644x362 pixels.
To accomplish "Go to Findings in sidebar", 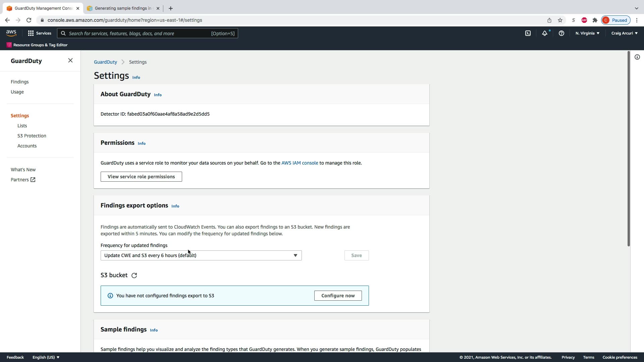I will pyautogui.click(x=19, y=82).
